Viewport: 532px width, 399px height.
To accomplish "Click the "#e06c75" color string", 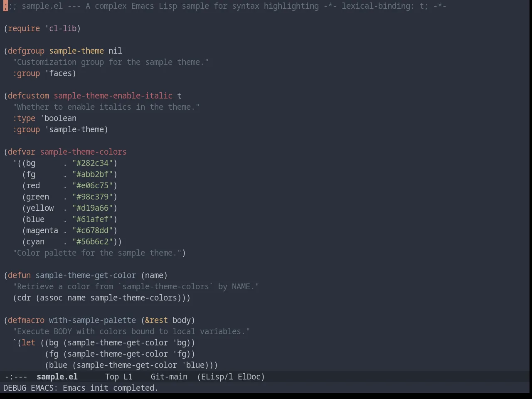I will tap(92, 185).
